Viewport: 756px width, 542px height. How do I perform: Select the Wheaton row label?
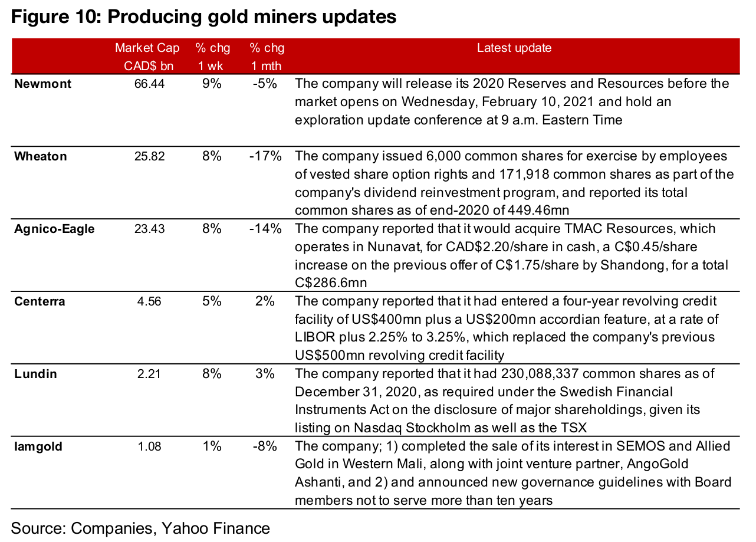41,156
